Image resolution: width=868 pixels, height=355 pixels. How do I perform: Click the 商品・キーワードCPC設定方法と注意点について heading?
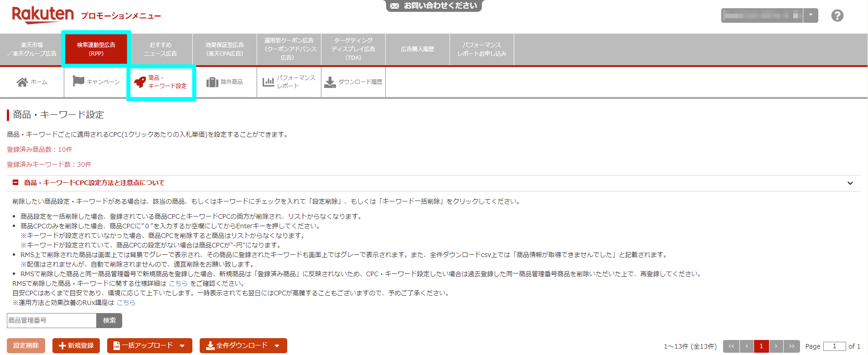[94, 183]
